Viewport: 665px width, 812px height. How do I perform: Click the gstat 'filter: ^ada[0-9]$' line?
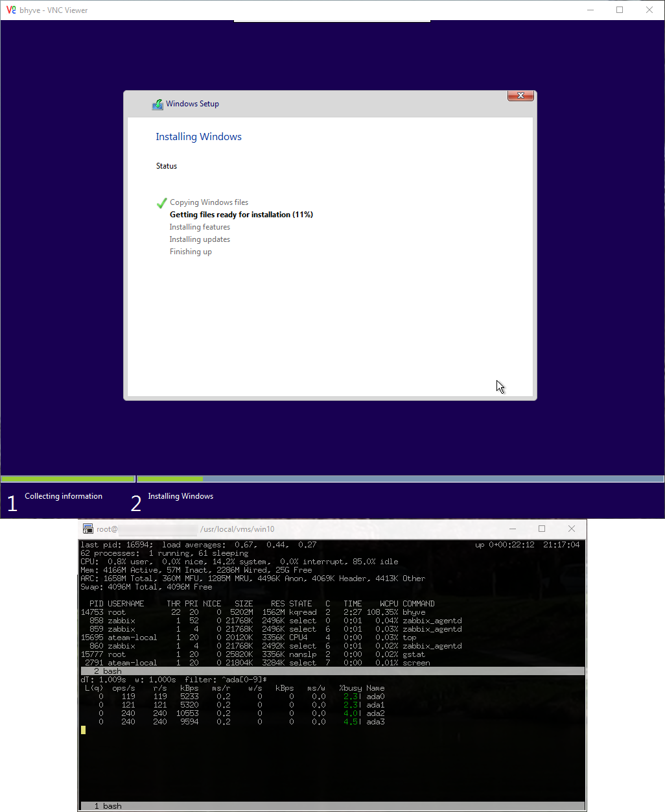point(174,680)
